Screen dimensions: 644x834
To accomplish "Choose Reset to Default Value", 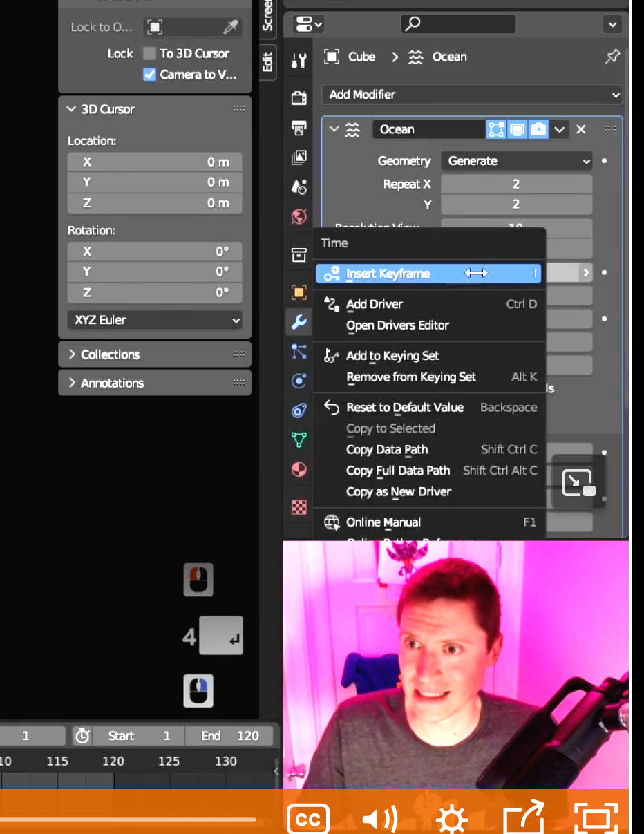I will point(428,408).
